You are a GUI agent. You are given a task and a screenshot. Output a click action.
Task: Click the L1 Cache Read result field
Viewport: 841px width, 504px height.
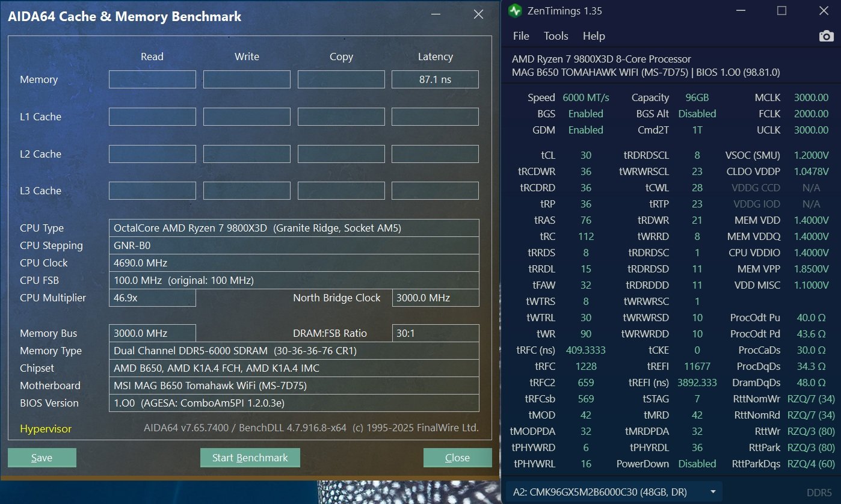coord(152,117)
